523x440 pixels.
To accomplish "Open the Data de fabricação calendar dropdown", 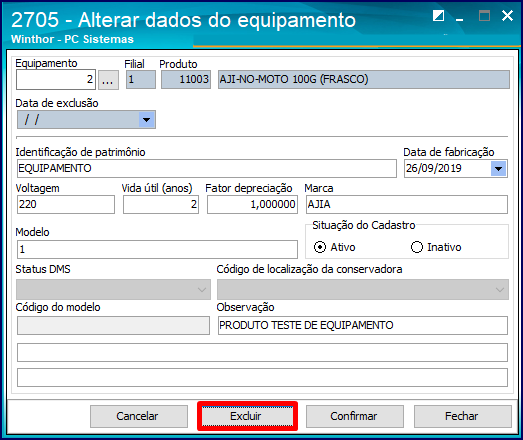I will [x=498, y=168].
